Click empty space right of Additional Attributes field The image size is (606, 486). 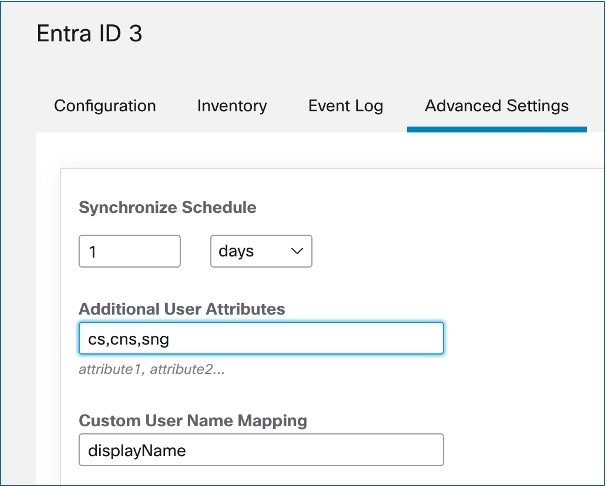click(x=522, y=338)
